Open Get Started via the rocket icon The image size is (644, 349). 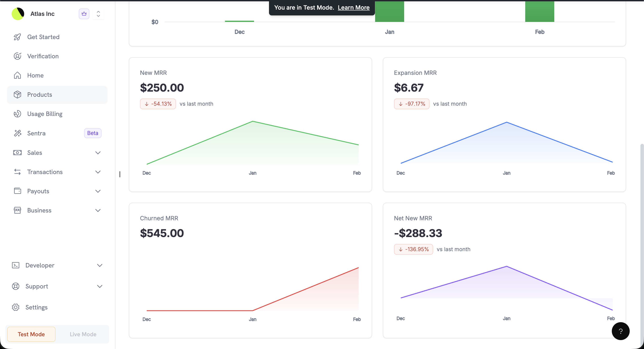tap(17, 37)
